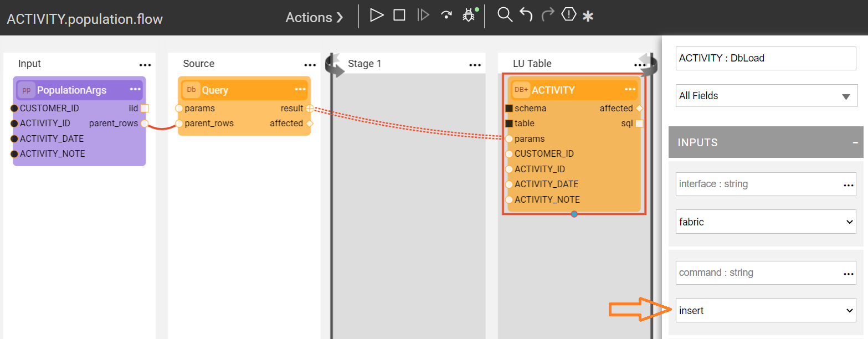The width and height of the screenshot is (868, 339).
Task: Click the ACTIVITY : DbLoad name field
Action: [766, 58]
